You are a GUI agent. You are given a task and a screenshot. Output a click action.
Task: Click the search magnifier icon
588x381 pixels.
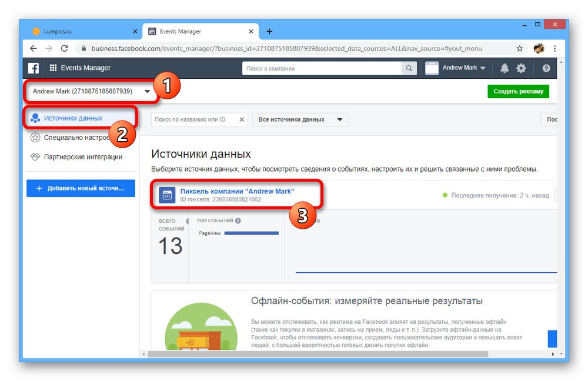pyautogui.click(x=409, y=68)
